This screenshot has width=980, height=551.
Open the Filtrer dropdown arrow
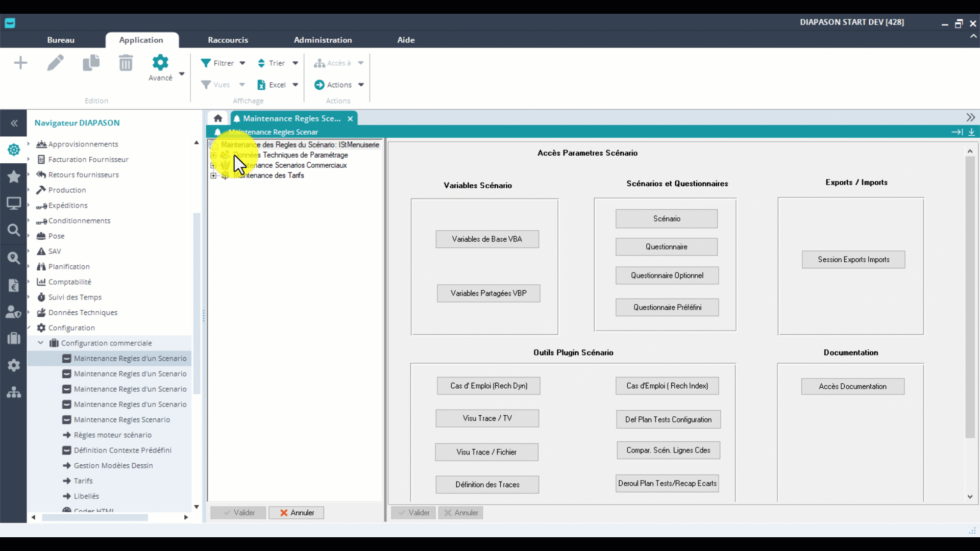[x=242, y=63]
